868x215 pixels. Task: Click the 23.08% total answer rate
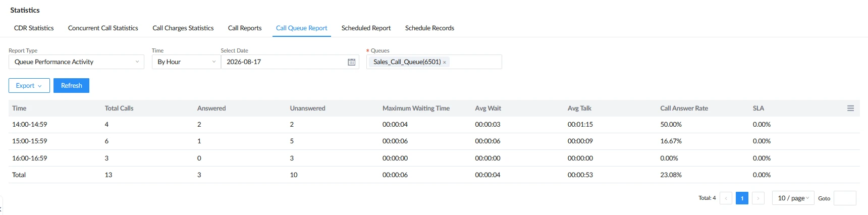pos(671,175)
